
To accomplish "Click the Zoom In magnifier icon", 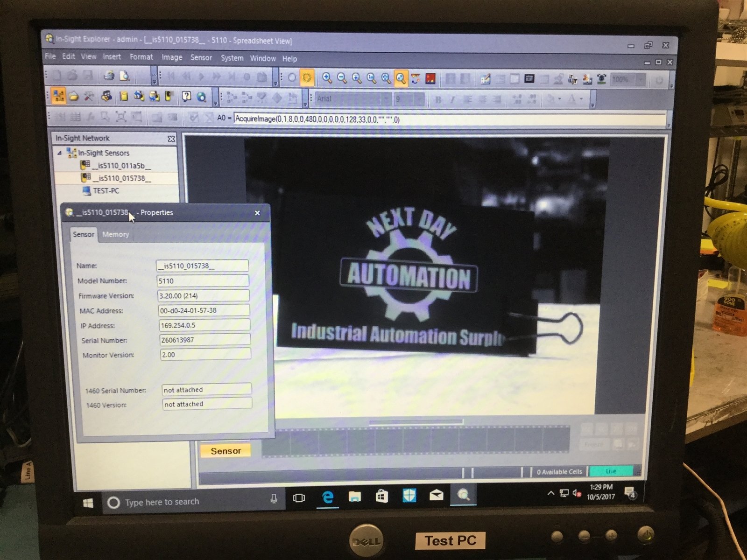I will (327, 78).
